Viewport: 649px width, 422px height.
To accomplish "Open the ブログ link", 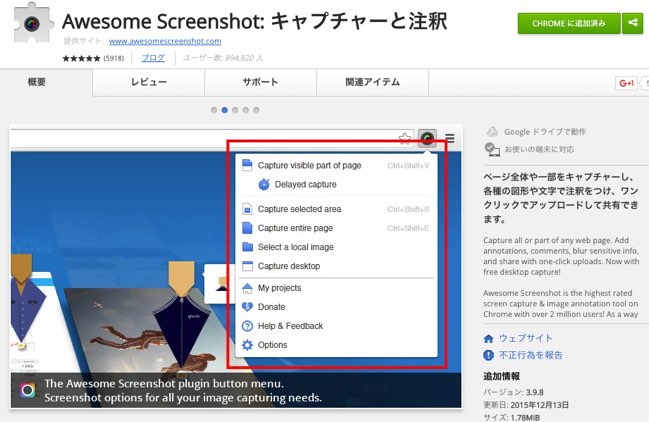I will pos(153,58).
